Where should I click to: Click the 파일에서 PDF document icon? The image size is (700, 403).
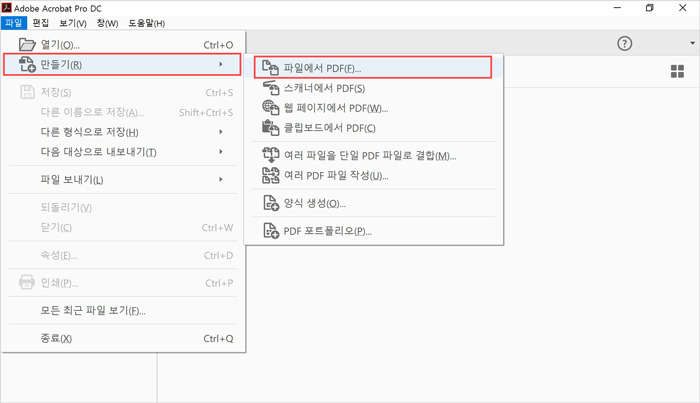tap(270, 68)
